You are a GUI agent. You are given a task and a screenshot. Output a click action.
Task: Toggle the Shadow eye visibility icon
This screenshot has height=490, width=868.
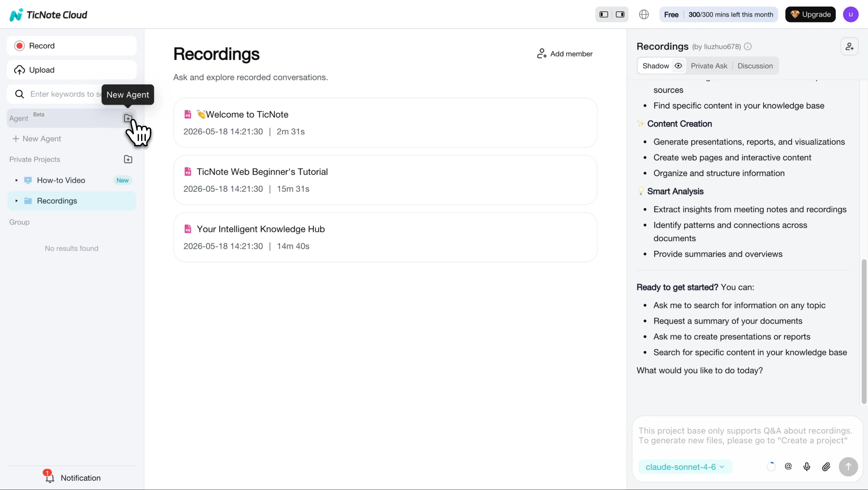[x=678, y=66]
